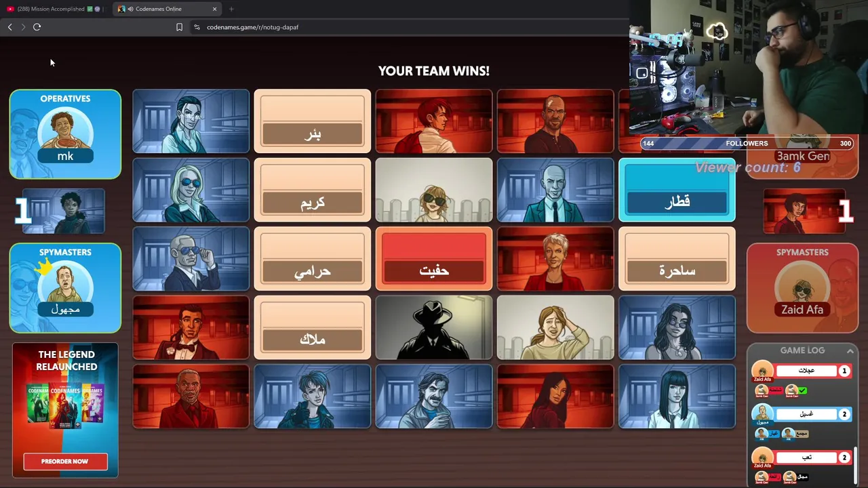
Task: Select the word card ملاك
Action: pyautogui.click(x=313, y=328)
